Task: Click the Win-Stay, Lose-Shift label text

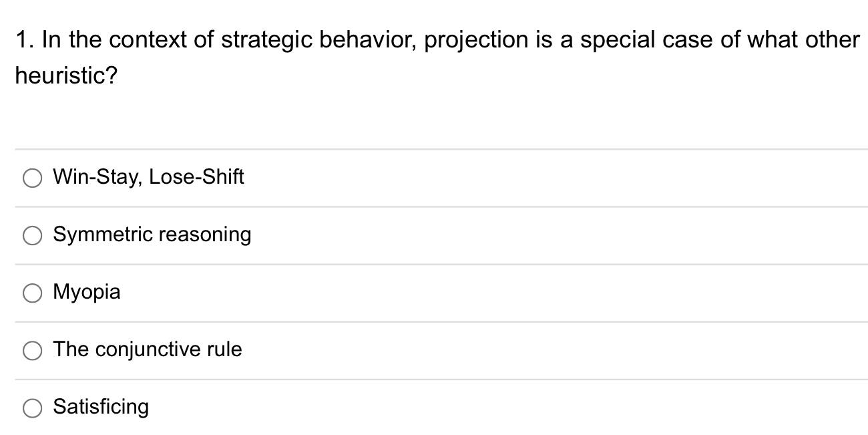Action: [x=148, y=177]
